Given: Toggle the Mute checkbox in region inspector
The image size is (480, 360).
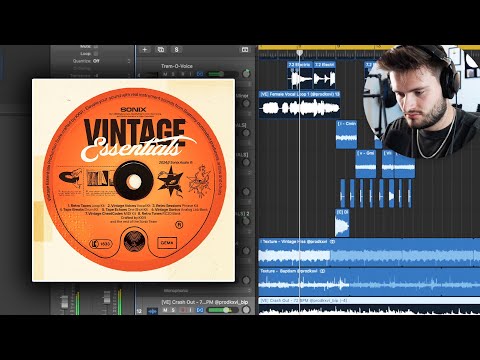Looking at the screenshot, I should pyautogui.click(x=96, y=47).
